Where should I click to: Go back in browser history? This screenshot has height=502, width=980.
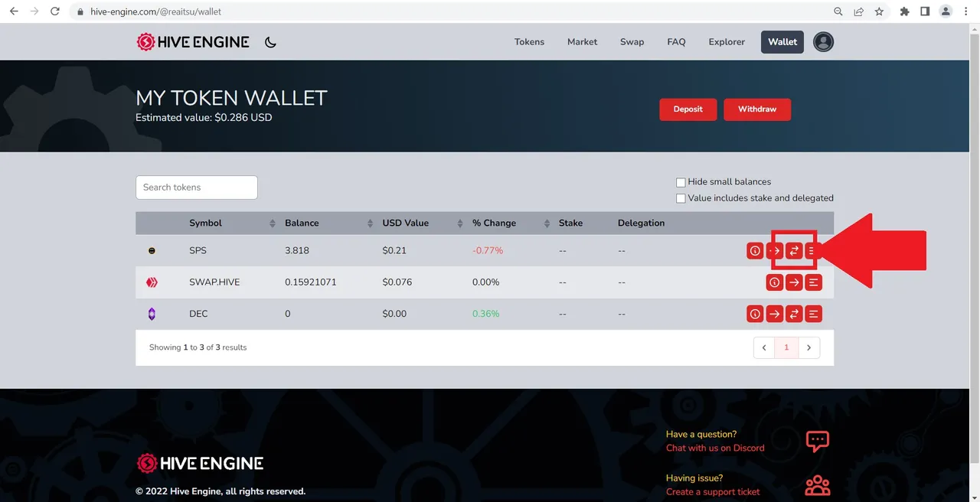point(14,11)
